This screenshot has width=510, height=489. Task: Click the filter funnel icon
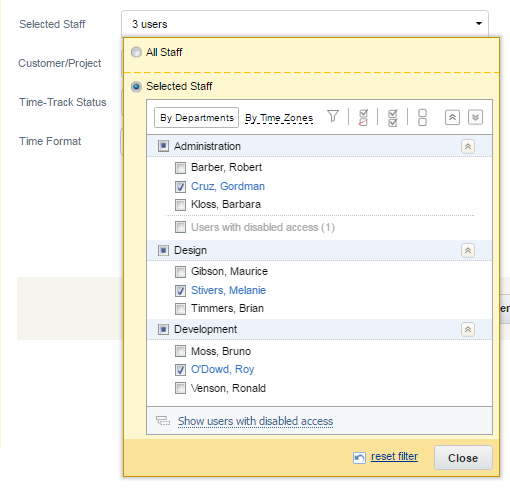333,116
